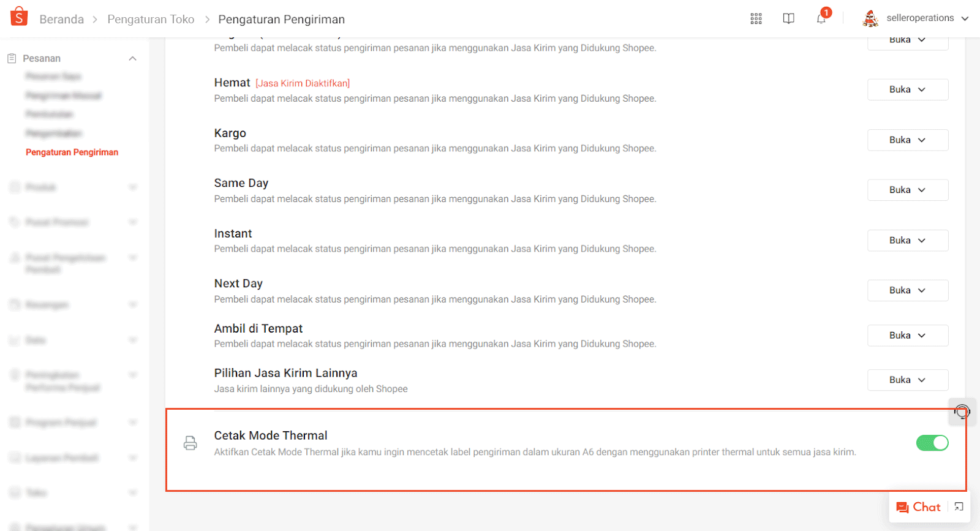
Task: Open the selleroperations account dropdown arrow
Action: click(965, 18)
